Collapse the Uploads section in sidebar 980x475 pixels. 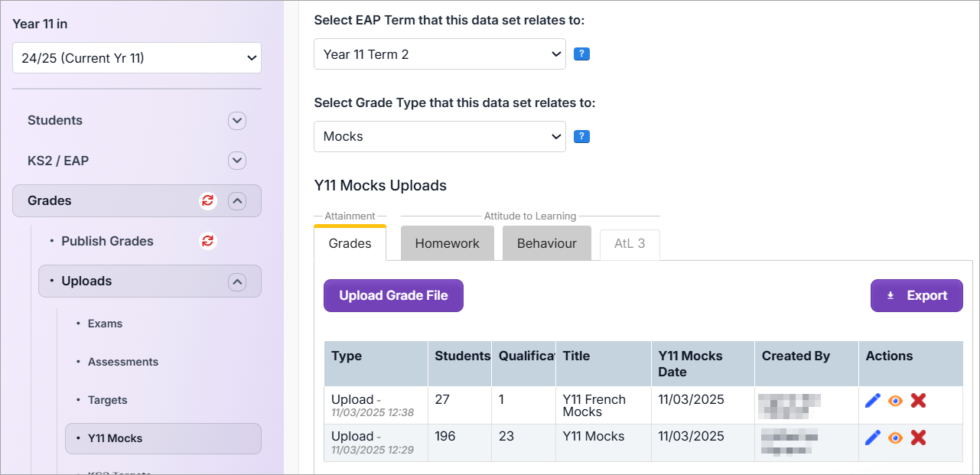[x=237, y=281]
